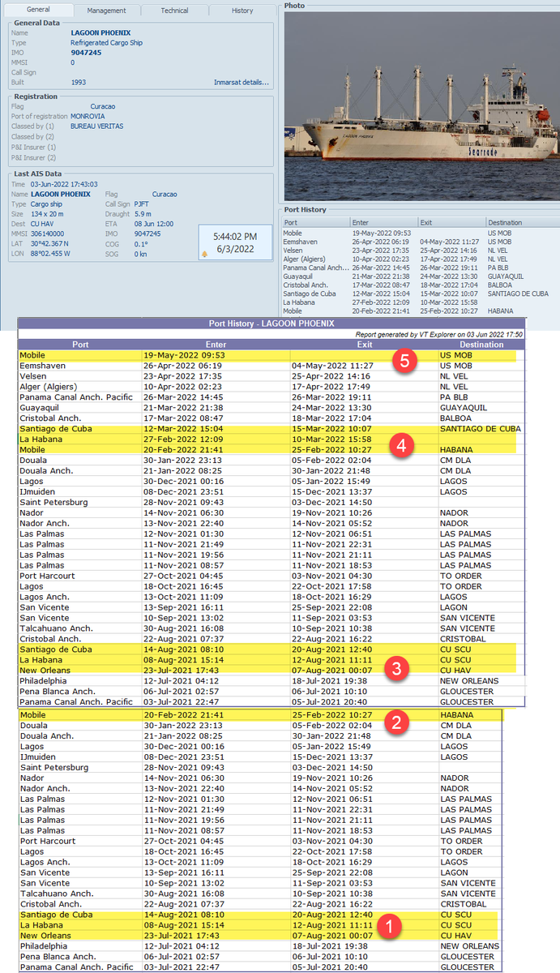Click La Habana 27-Feb-2022 row in report
The height and width of the screenshot is (973, 560).
pyautogui.click(x=271, y=439)
